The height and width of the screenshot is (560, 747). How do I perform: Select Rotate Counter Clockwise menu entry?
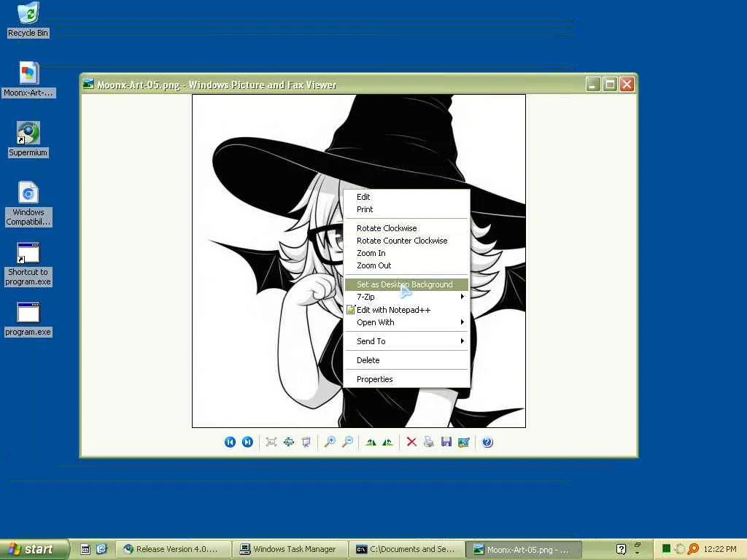click(406, 241)
